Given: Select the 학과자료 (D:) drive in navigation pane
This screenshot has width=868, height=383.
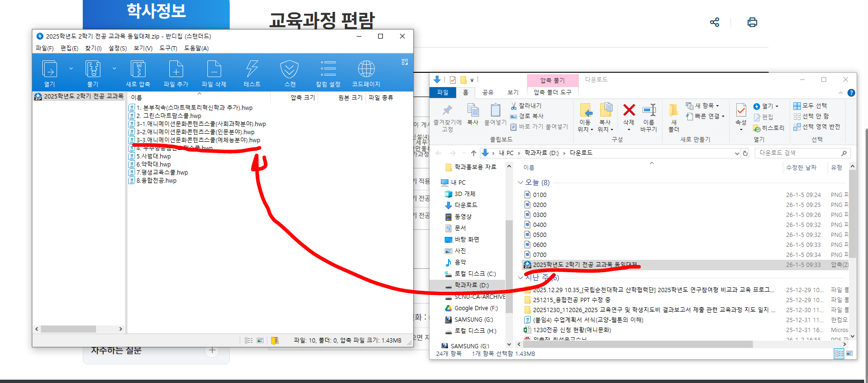Looking at the screenshot, I should 471,285.
